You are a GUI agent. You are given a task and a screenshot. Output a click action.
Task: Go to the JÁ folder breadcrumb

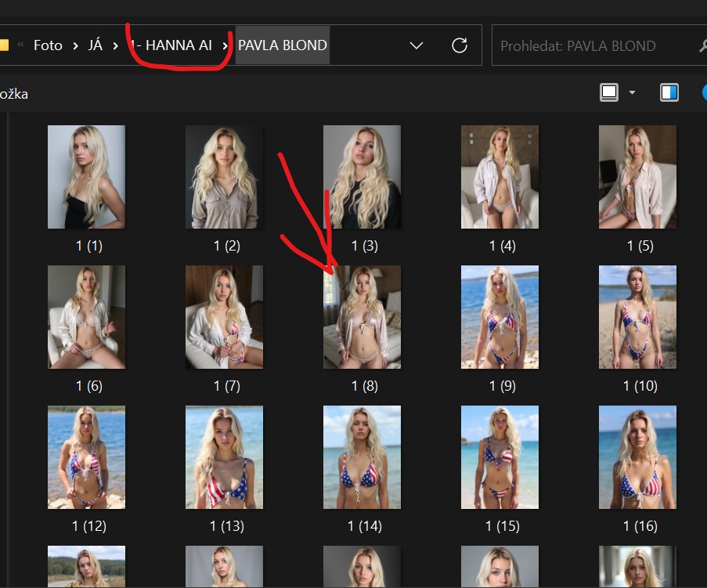click(96, 45)
